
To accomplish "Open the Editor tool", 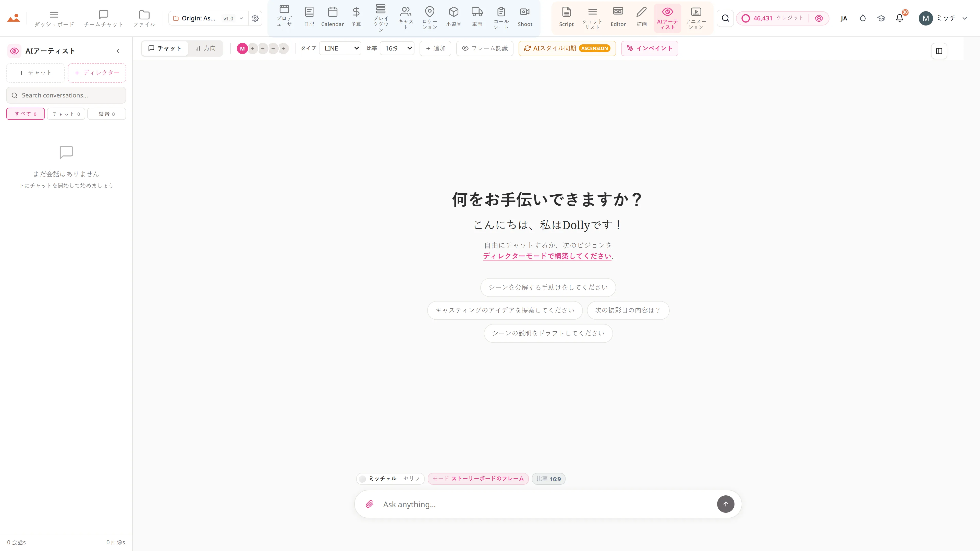I will point(618,18).
